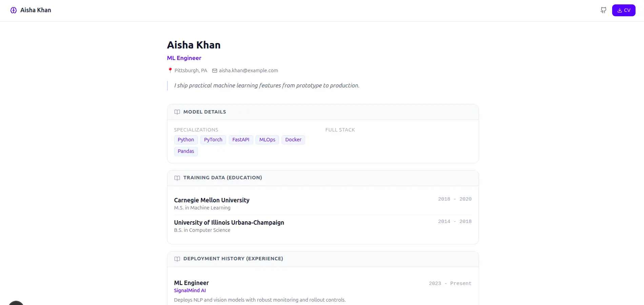The height and width of the screenshot is (305, 644).
Task: Click the envelope icon beside email address
Action: (215, 70)
